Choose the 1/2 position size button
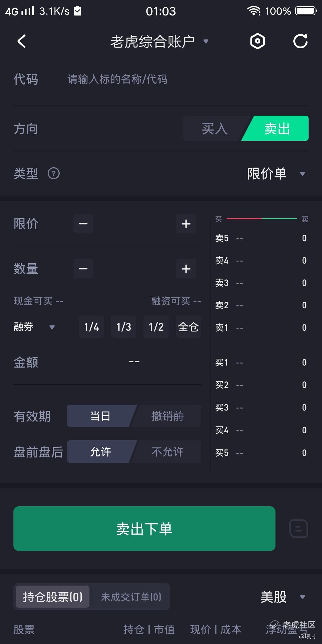Viewport: 322px width, 644px height. (x=156, y=327)
